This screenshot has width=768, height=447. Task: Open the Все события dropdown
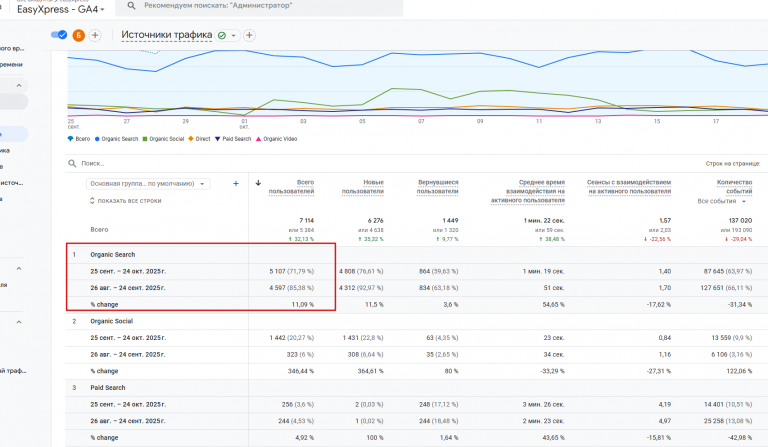point(721,201)
